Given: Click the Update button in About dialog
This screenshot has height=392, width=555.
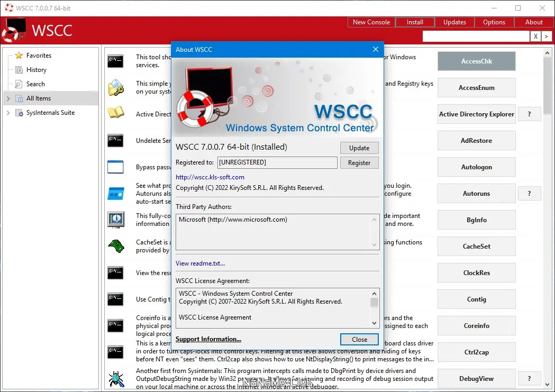Looking at the screenshot, I should point(359,148).
